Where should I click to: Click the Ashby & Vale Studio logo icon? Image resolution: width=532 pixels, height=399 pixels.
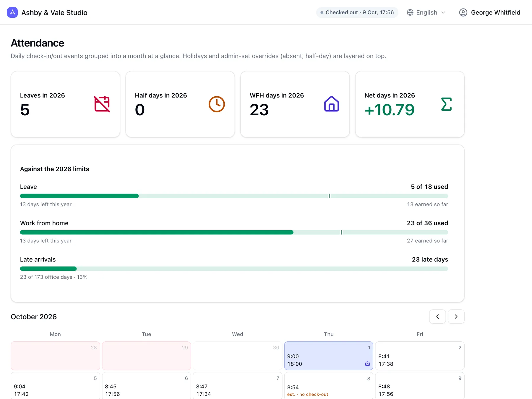click(12, 12)
